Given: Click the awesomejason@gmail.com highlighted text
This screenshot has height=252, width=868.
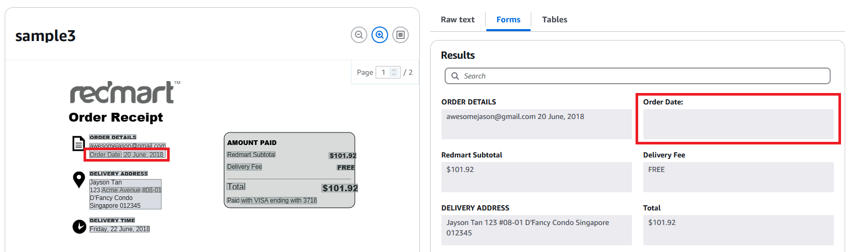Looking at the screenshot, I should coord(128,146).
